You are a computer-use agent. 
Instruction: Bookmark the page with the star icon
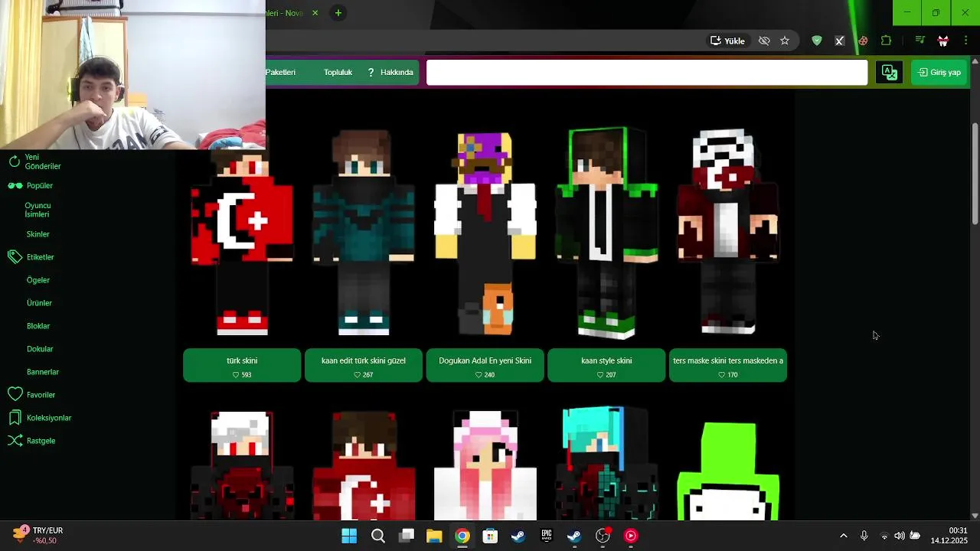[785, 41]
